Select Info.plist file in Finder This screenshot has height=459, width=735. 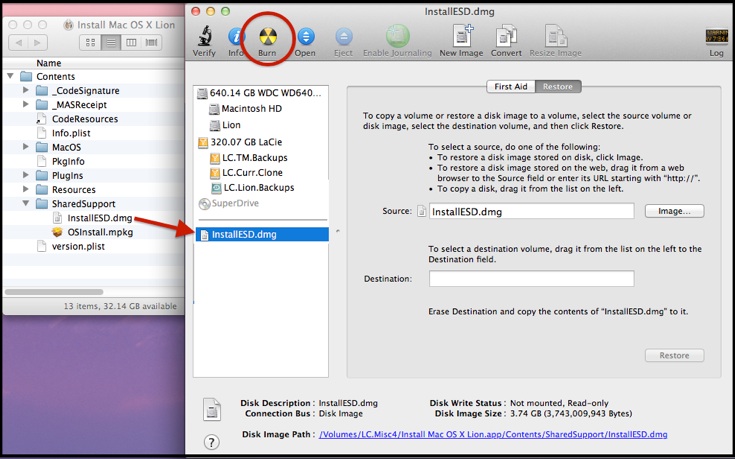tap(71, 133)
